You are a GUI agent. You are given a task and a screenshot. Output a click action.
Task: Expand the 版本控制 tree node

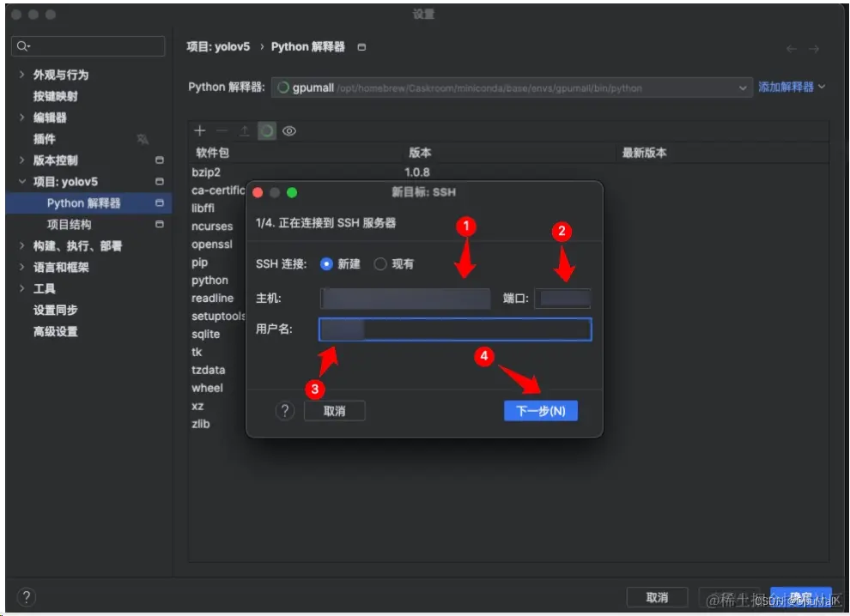(21, 160)
